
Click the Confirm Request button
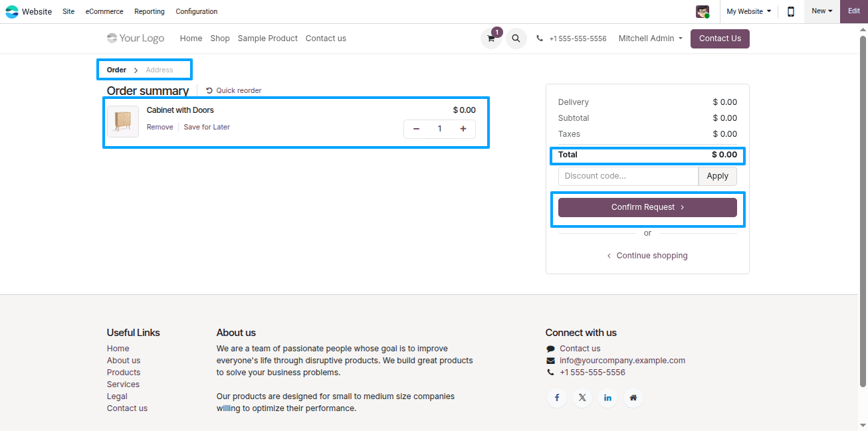(647, 207)
